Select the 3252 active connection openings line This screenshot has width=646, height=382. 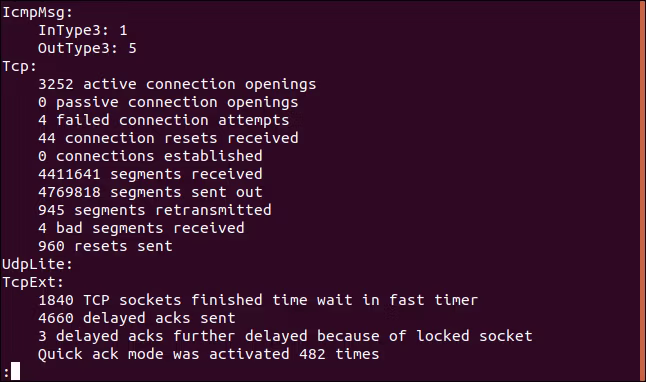pyautogui.click(x=177, y=84)
